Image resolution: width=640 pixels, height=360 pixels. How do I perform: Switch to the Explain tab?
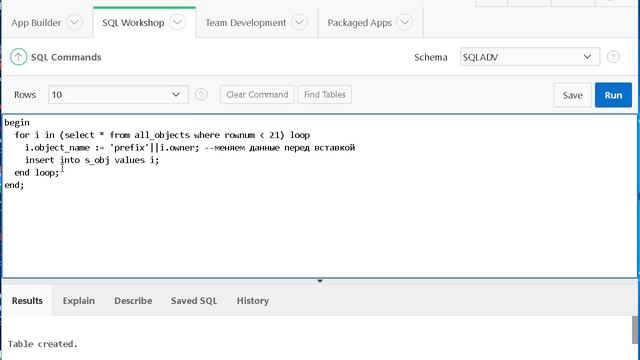pyautogui.click(x=78, y=301)
